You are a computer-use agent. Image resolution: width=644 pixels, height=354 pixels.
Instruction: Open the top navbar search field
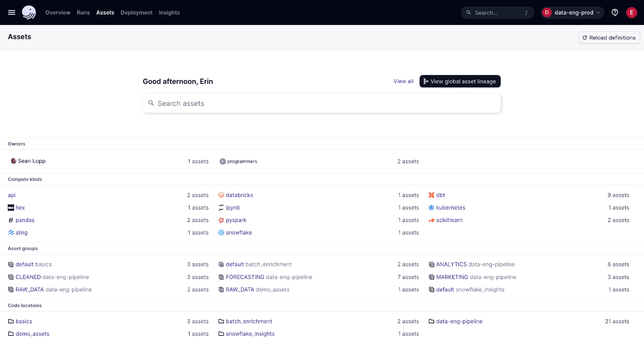pos(497,12)
